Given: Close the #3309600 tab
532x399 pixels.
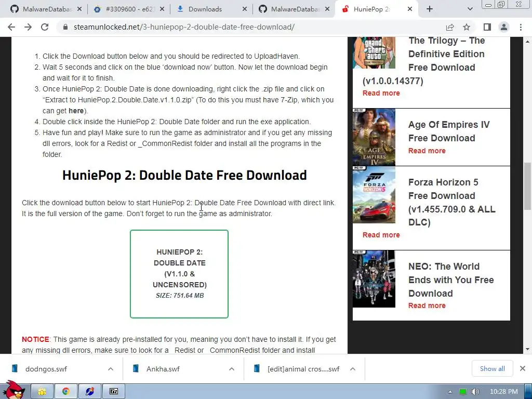Looking at the screenshot, I should (162, 9).
